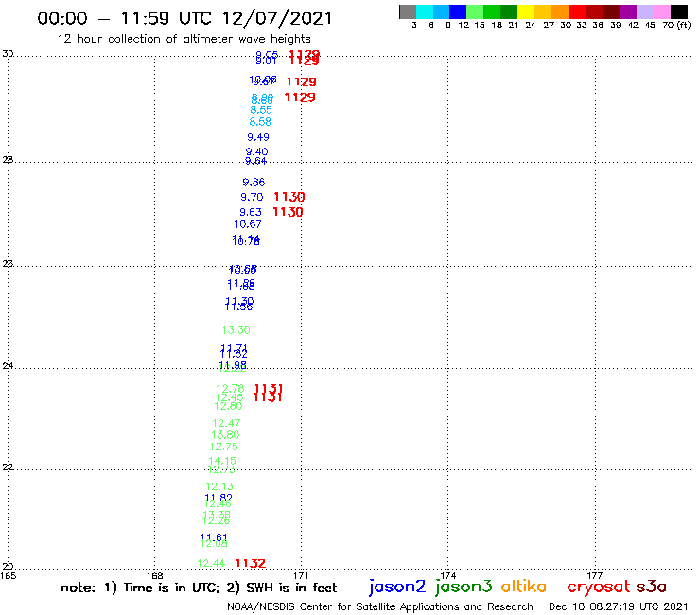Click the cyan swatch in the color scale
Viewport: 700px width, 615px height.
[425, 11]
